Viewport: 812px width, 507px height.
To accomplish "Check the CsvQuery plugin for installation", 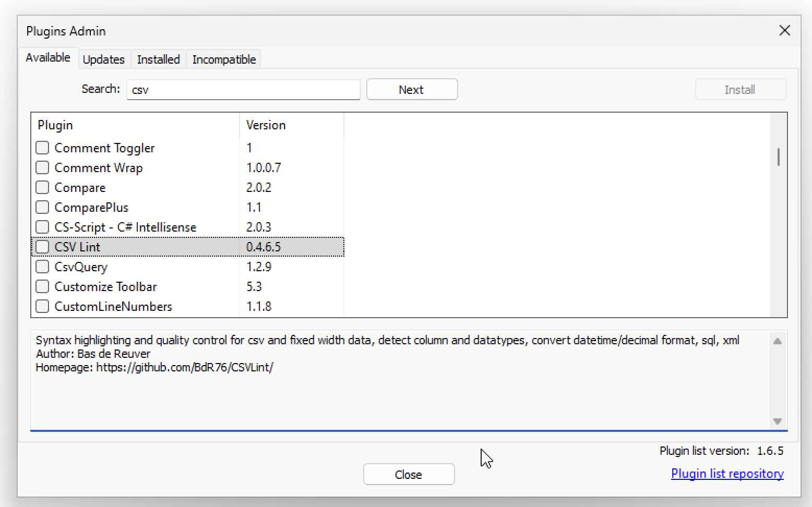I will (42, 267).
